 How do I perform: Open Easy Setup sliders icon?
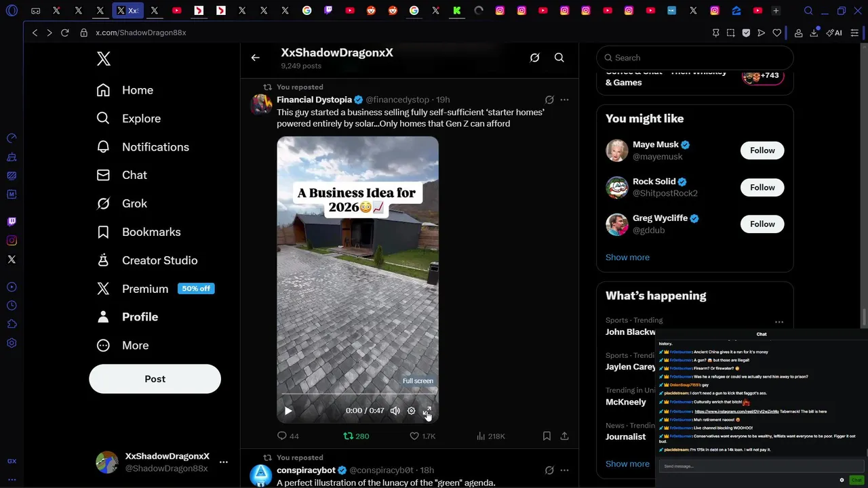855,33
